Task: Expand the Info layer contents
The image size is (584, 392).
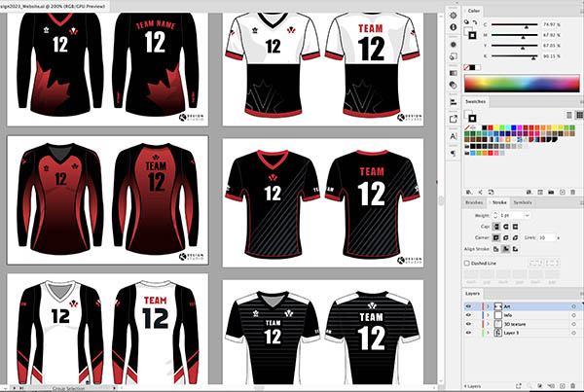Action: point(488,315)
